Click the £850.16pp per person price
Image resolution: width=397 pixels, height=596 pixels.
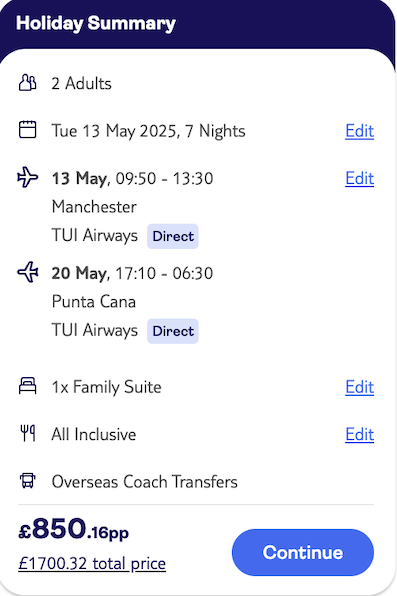click(73, 529)
